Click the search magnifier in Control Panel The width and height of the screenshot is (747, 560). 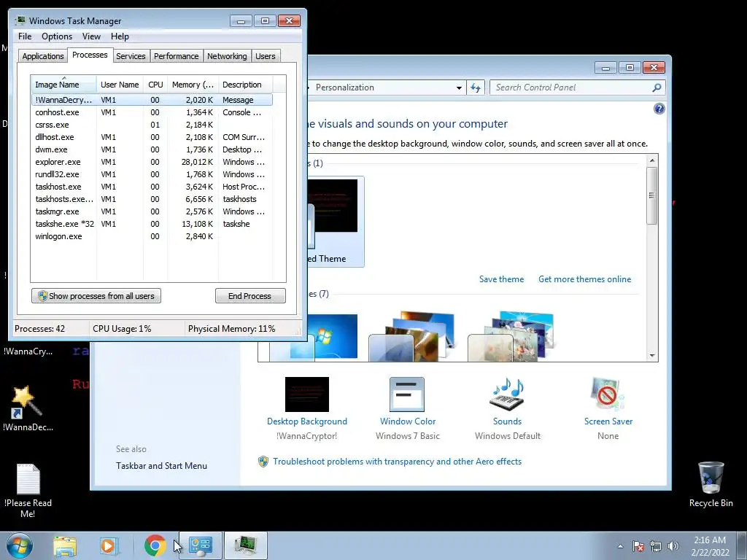(x=657, y=87)
